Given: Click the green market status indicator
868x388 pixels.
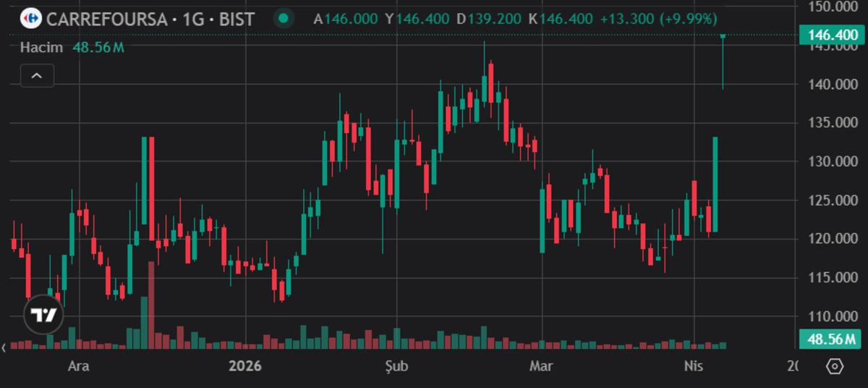Looking at the screenshot, I should tap(285, 18).
